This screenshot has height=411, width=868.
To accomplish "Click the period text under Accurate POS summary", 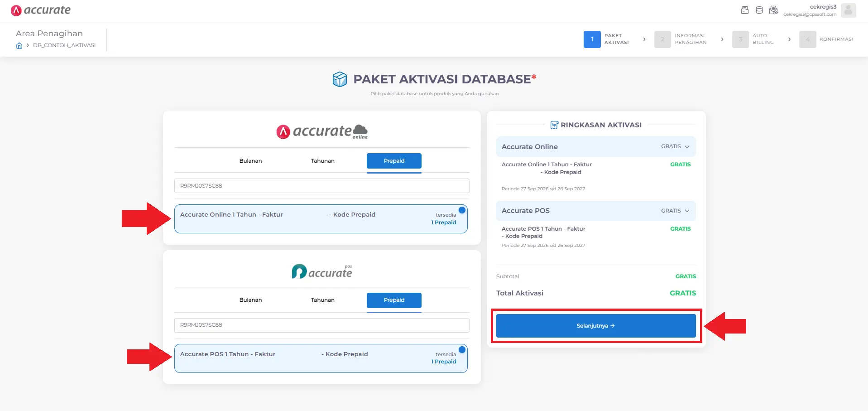I will click(x=543, y=246).
